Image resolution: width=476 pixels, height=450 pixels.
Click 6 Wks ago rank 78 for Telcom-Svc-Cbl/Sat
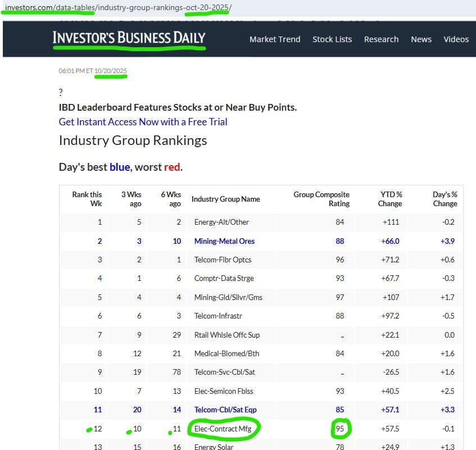coord(176,372)
